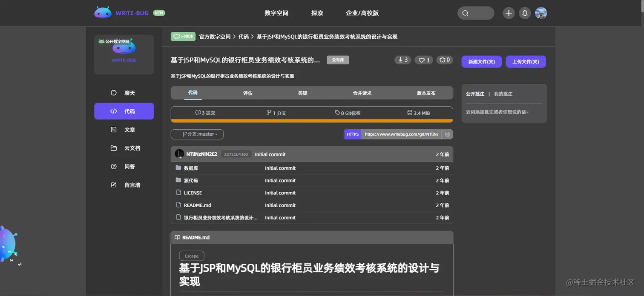The height and width of the screenshot is (296, 644).
Task: Open the 探索 menu in the navbar
Action: [317, 13]
